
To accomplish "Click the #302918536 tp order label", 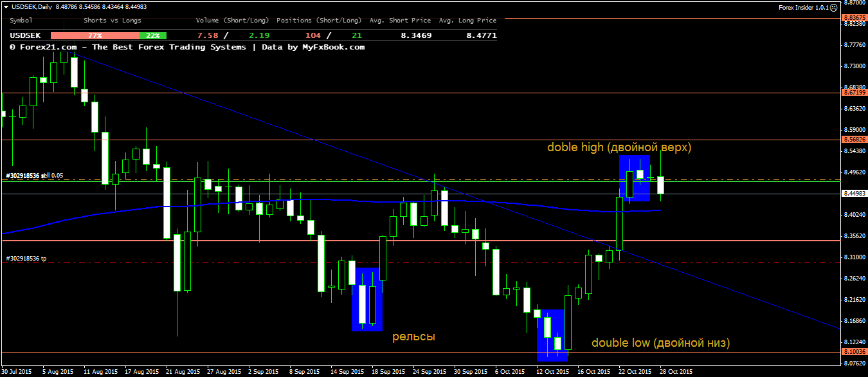I will (x=26, y=259).
